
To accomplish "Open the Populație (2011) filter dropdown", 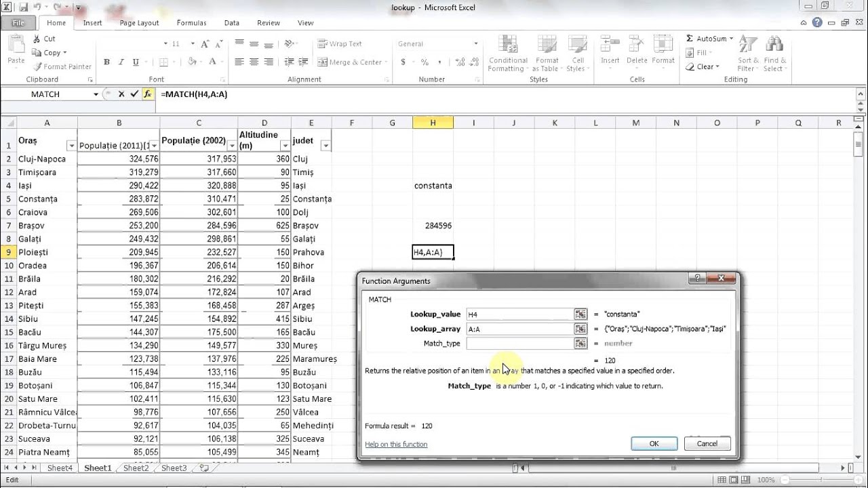I will 155,146.
